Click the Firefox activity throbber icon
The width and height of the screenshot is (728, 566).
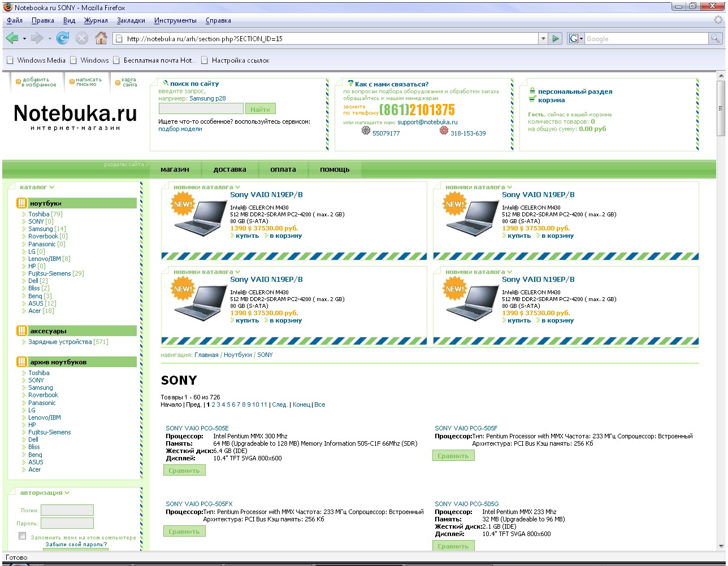coord(718,20)
